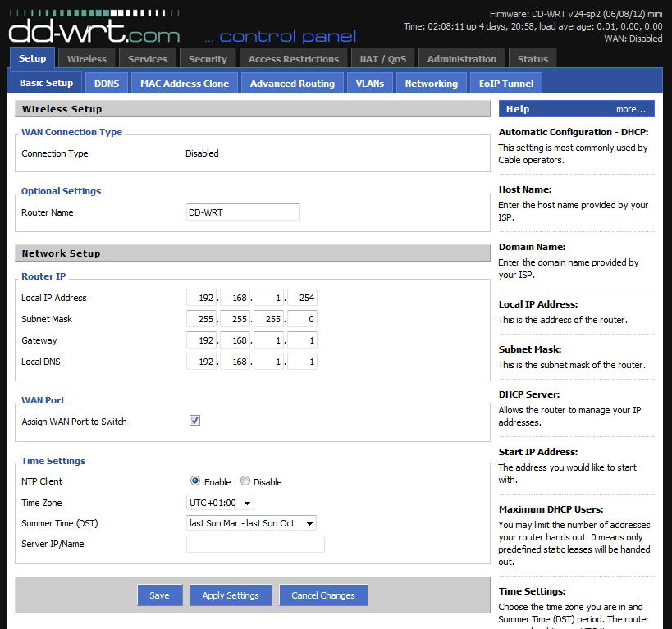Go to the EoIP Tunnel sub-tab

(x=506, y=84)
